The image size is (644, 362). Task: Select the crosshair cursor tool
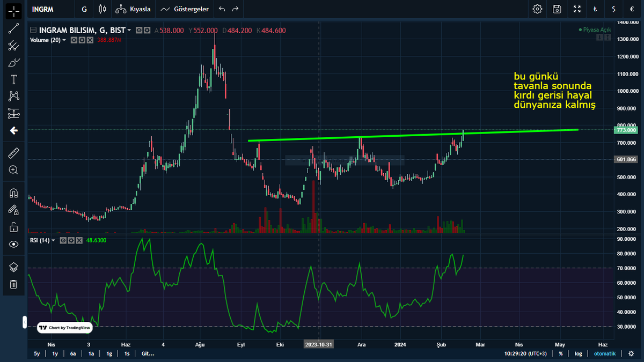click(x=14, y=11)
